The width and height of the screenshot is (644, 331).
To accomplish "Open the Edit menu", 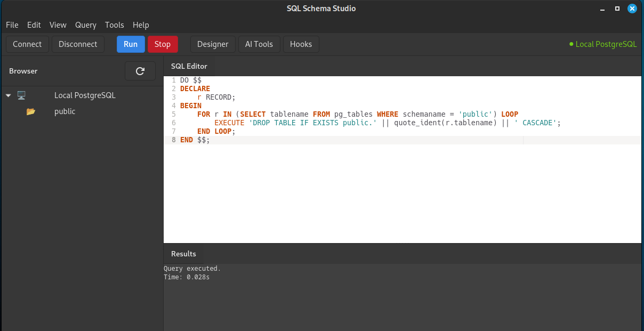I will click(34, 25).
